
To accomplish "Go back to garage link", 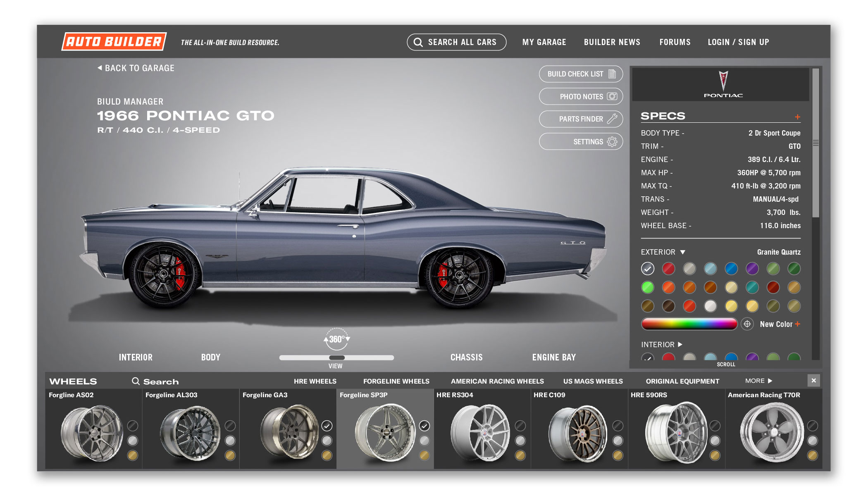I will [136, 68].
